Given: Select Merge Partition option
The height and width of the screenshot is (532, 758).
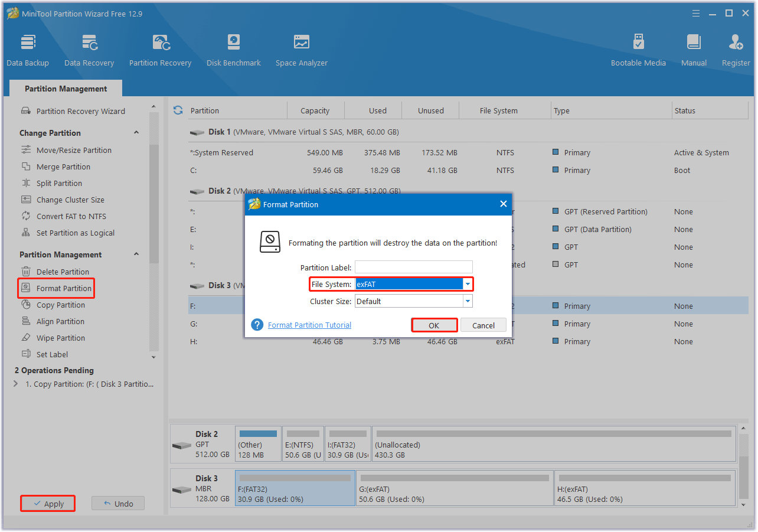Looking at the screenshot, I should point(55,167).
